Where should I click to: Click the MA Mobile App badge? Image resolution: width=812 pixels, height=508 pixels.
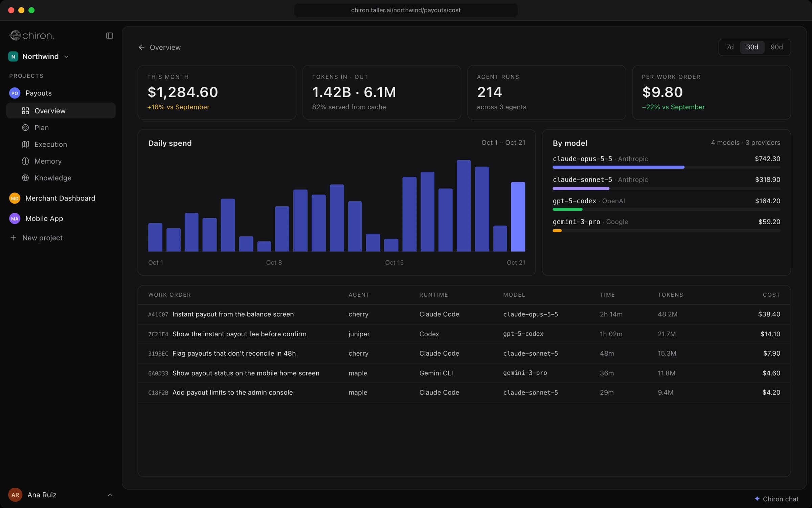(x=15, y=218)
